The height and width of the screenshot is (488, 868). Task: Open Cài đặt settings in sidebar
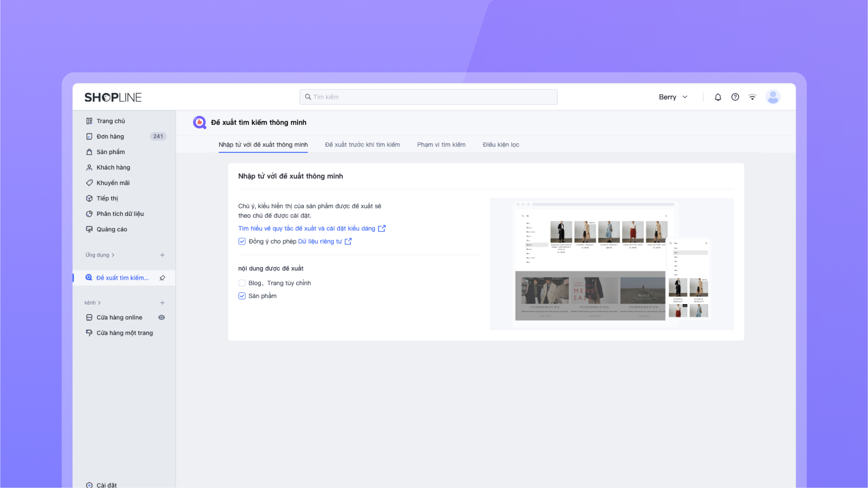point(106,485)
